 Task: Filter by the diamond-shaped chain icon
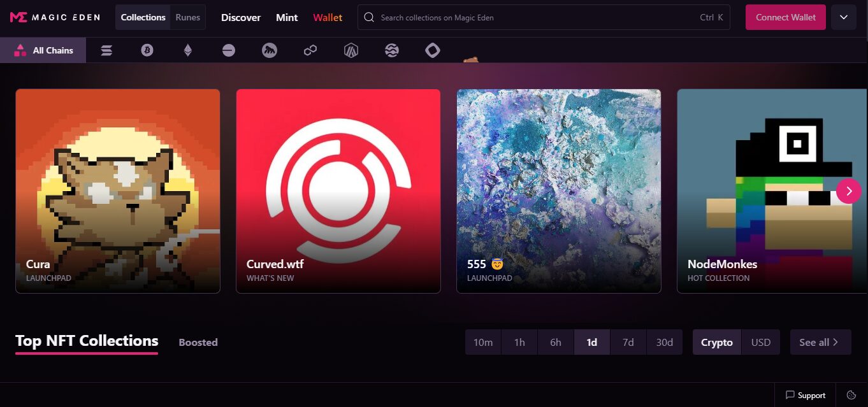pos(433,50)
